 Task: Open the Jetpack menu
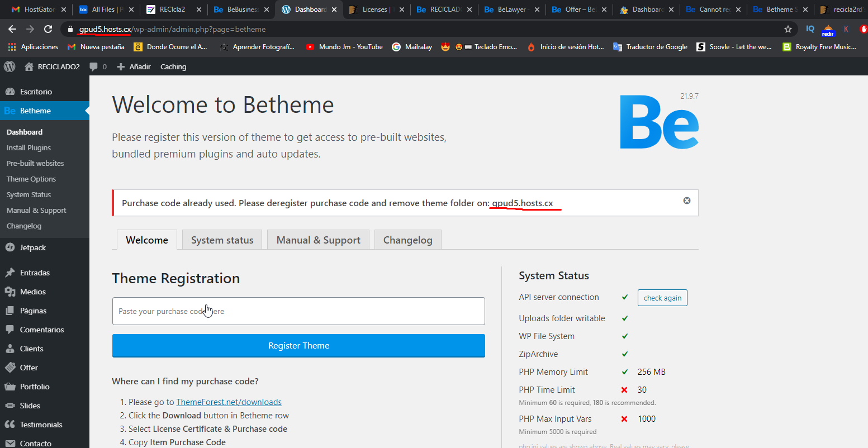click(x=45, y=247)
